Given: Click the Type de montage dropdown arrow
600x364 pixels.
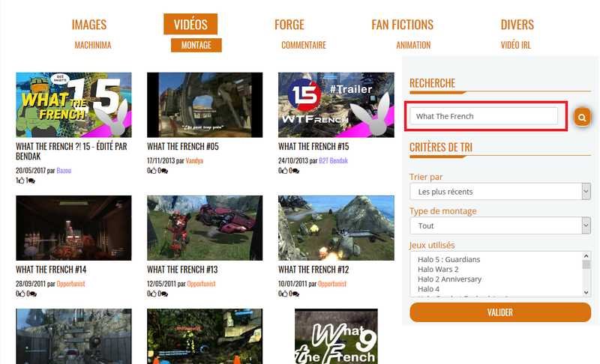Looking at the screenshot, I should (586, 225).
